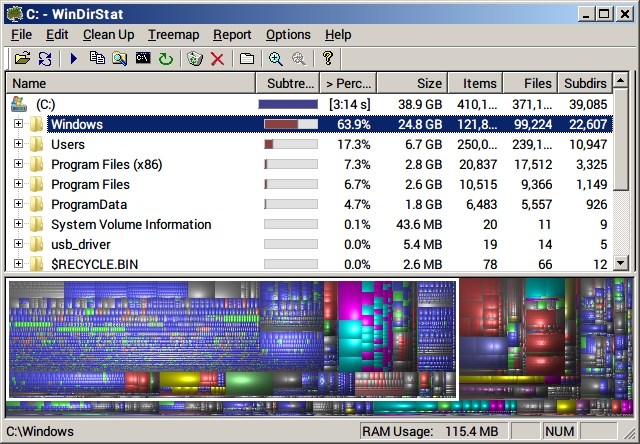640x444 pixels.
Task: Click the Zoom In magnifier icon
Action: pos(275,59)
